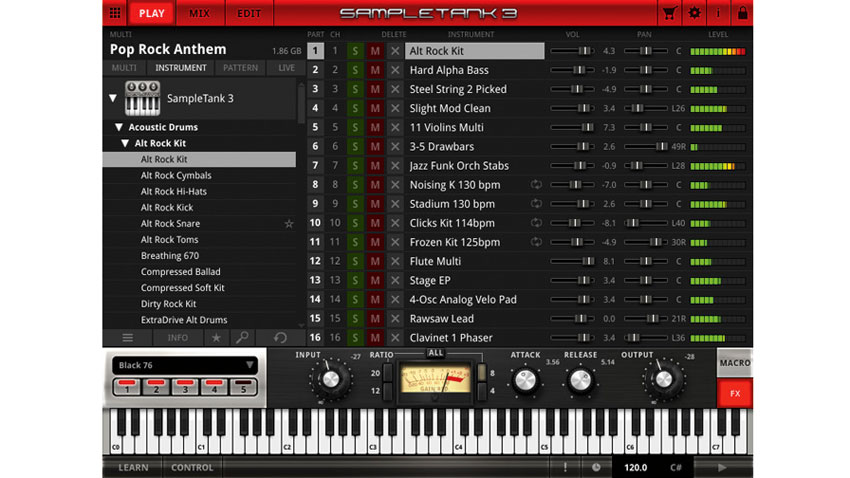
Task: Solo the Alt Rock Kit part
Action: (355, 51)
